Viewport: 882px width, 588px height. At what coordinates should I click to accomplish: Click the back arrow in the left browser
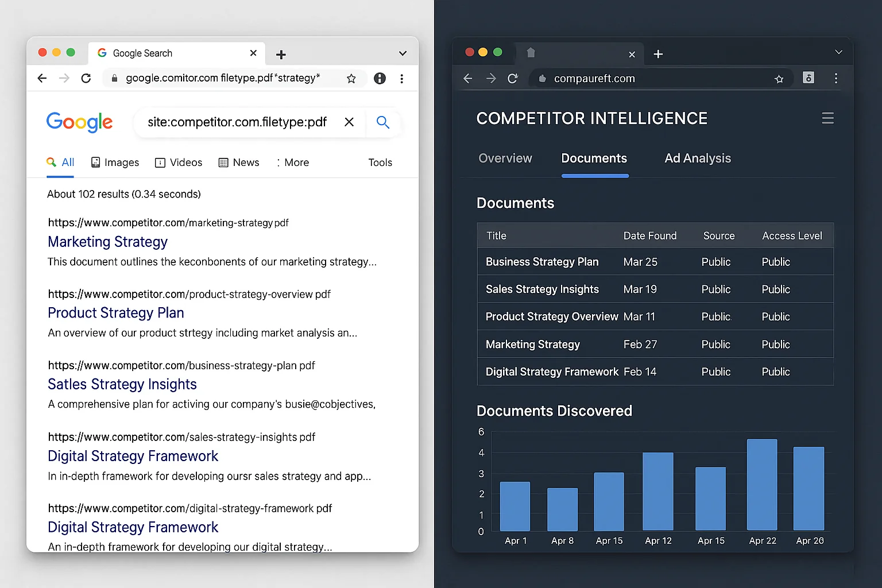tap(41, 78)
